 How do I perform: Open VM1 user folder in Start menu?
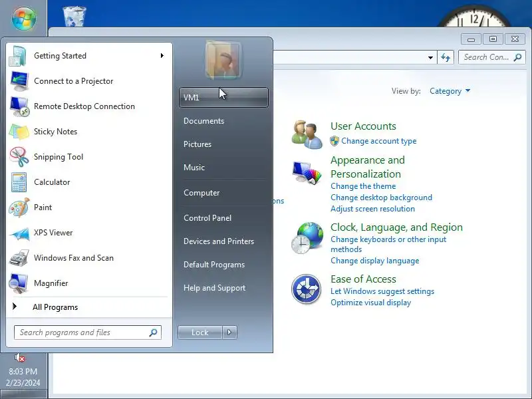click(223, 97)
